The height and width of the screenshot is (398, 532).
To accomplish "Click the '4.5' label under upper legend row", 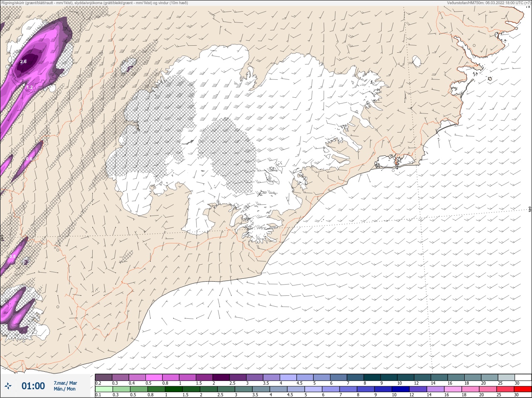I will coord(299,383).
